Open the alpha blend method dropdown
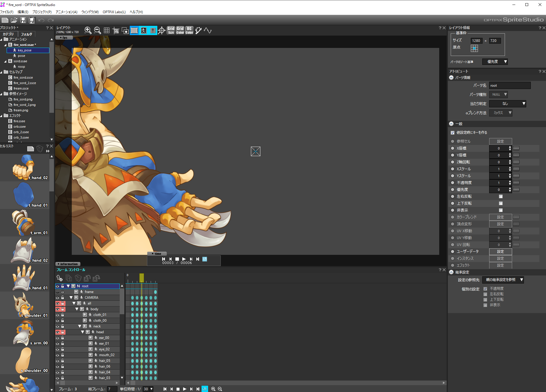The width and height of the screenshot is (546, 392). tap(501, 113)
